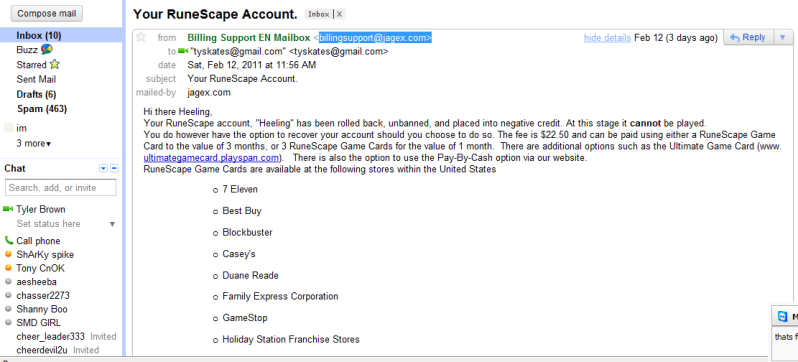Click hide details link
This screenshot has width=798, height=362.
[607, 38]
